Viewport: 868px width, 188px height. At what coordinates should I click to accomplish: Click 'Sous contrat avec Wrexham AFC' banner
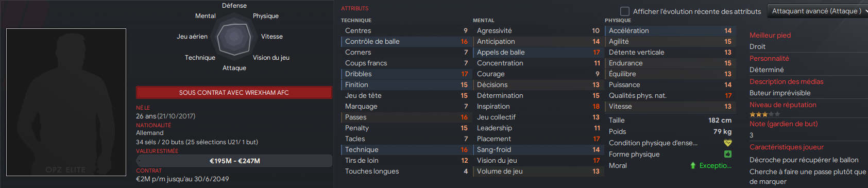(234, 93)
